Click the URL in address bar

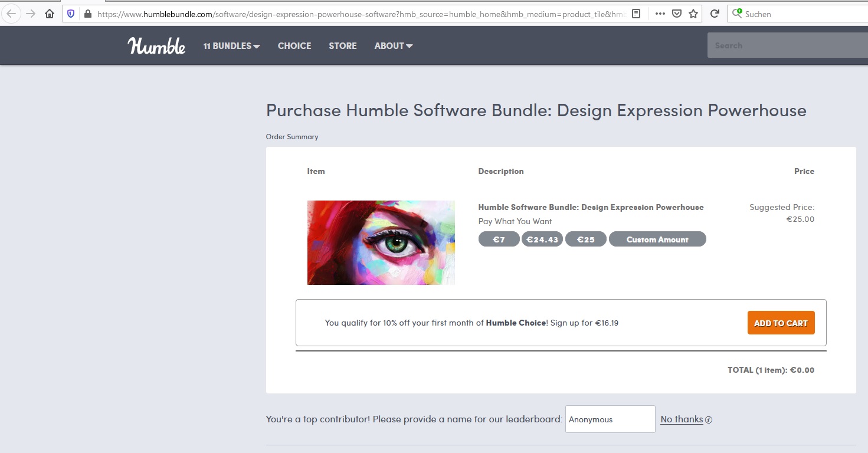tap(360, 14)
